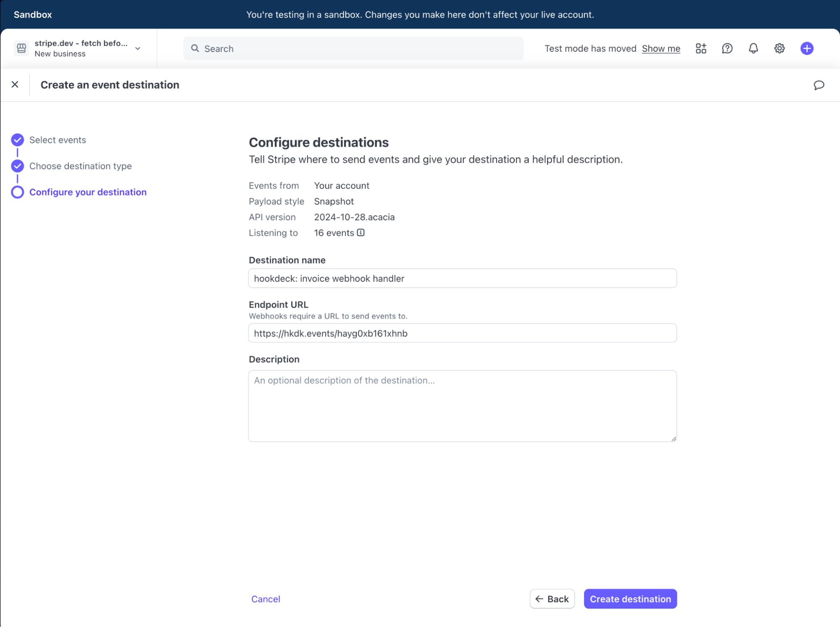
Task: Open the settings gear icon
Action: coord(779,48)
